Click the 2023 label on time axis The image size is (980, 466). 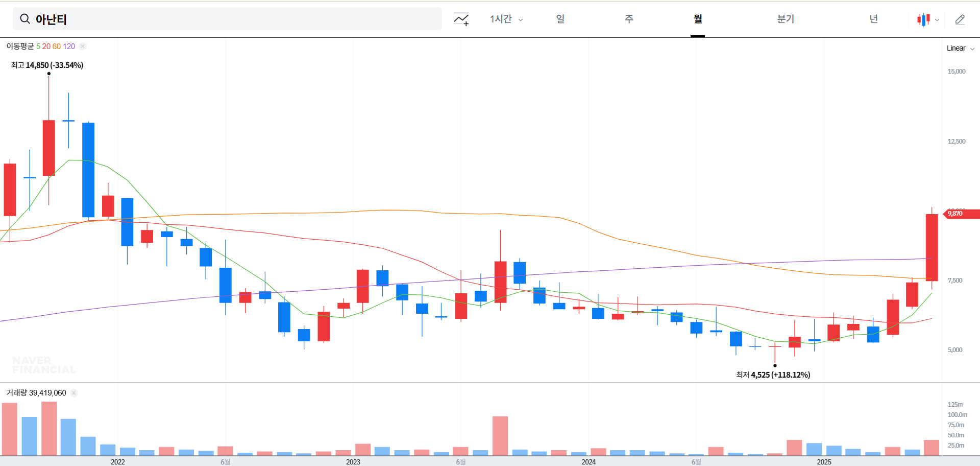point(353,462)
